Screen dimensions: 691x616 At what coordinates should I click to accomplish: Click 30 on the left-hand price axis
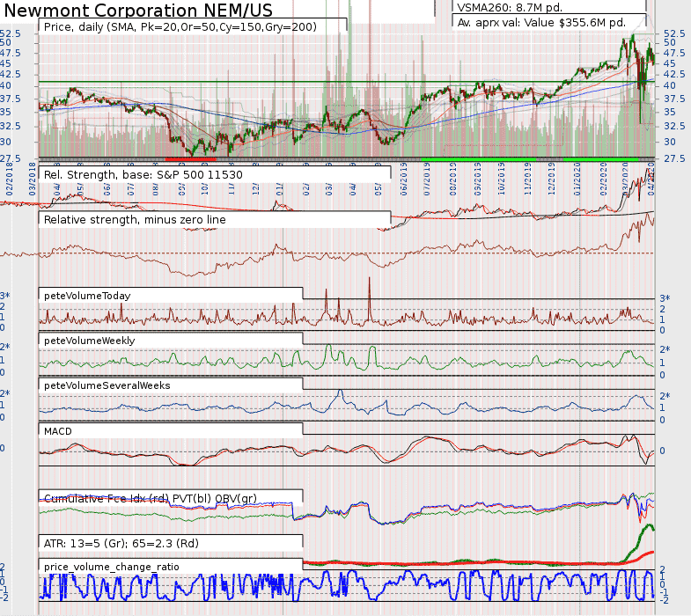click(x=6, y=142)
